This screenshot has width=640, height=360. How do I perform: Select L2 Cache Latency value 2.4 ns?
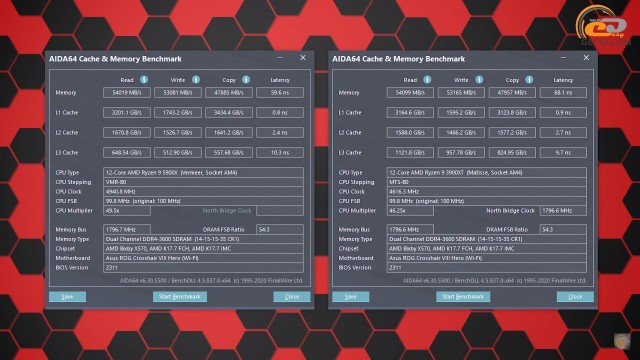click(x=280, y=133)
